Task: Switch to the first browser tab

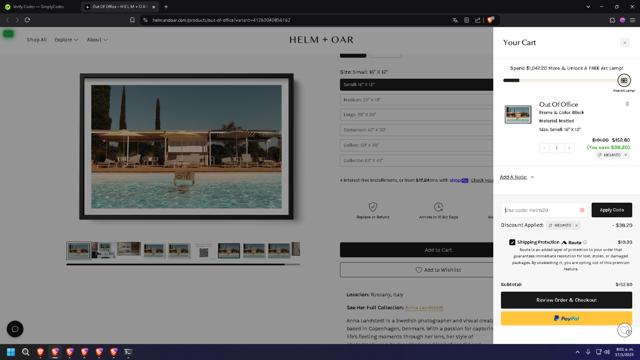Action: point(39,7)
